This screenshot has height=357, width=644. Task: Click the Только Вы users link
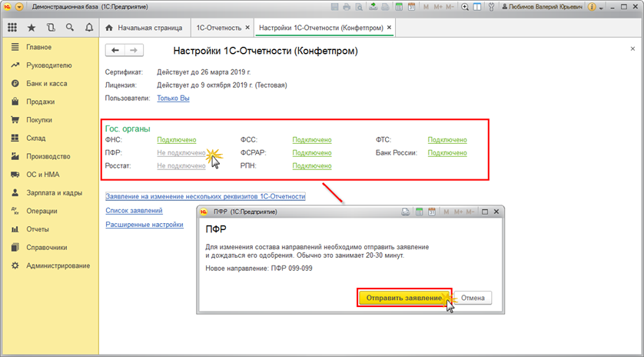tap(174, 98)
